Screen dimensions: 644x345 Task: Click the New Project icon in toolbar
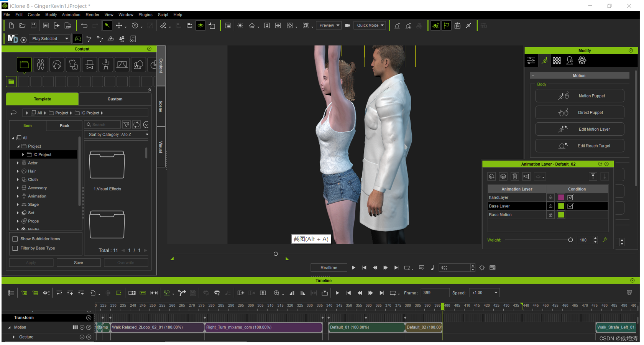[11, 26]
